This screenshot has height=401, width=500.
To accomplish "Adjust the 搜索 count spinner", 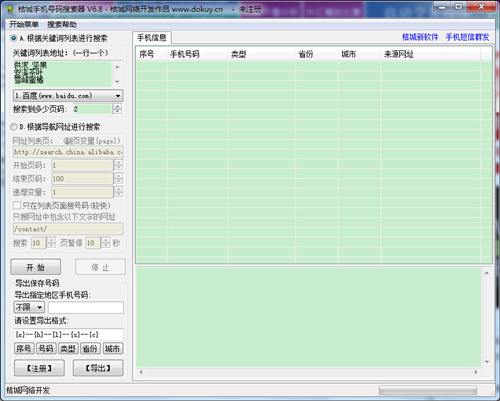I will click(51, 243).
